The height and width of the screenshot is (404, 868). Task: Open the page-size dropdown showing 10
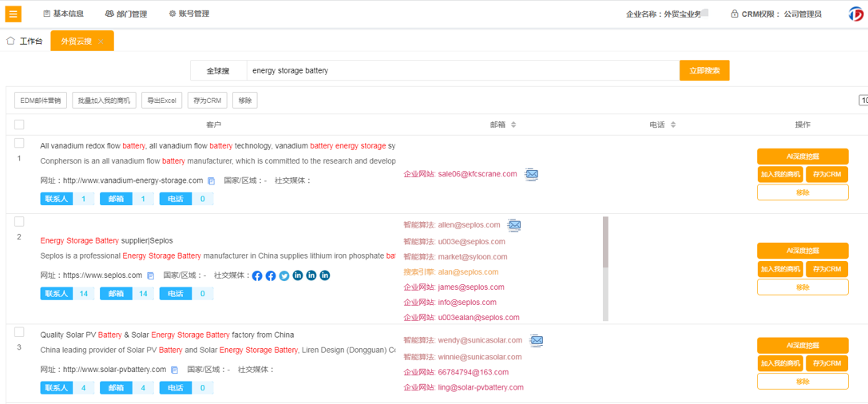(x=863, y=100)
